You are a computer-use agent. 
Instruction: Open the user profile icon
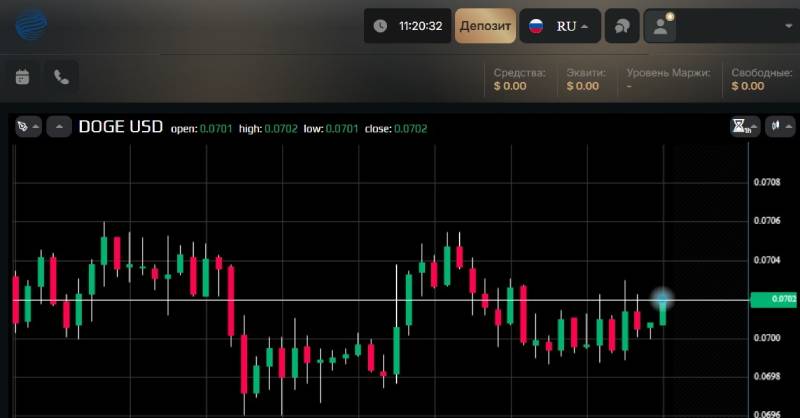click(660, 26)
